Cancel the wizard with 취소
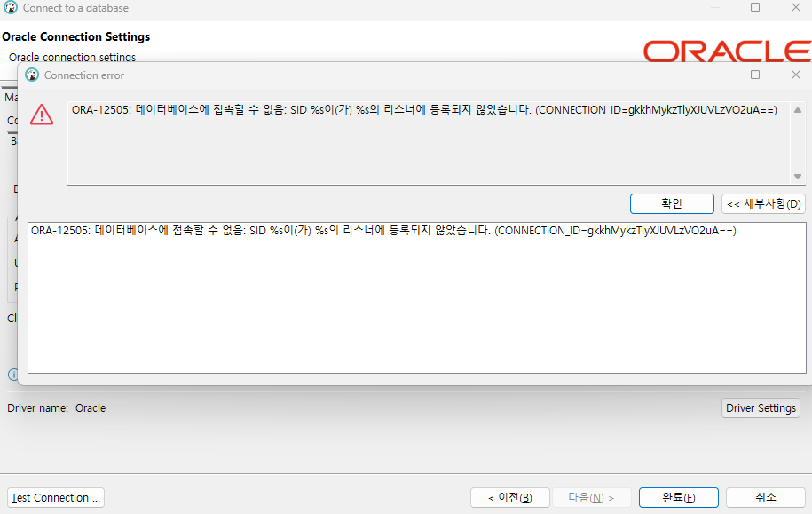This screenshot has width=812, height=514. click(765, 497)
